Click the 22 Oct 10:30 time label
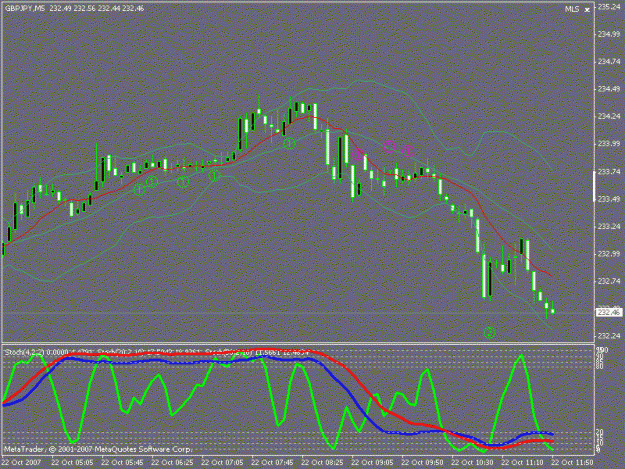 472,462
